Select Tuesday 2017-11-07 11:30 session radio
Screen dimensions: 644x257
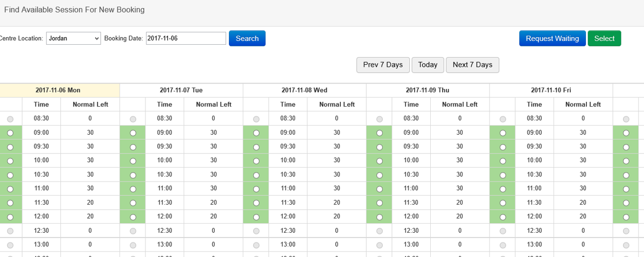(132, 203)
